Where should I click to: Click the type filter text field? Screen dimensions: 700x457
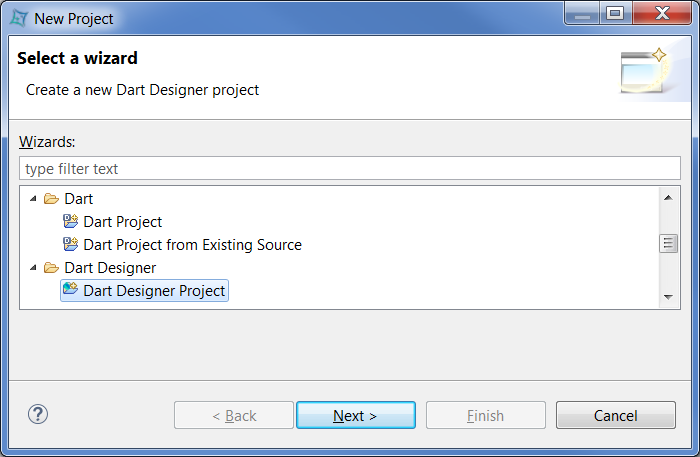pyautogui.click(x=349, y=169)
